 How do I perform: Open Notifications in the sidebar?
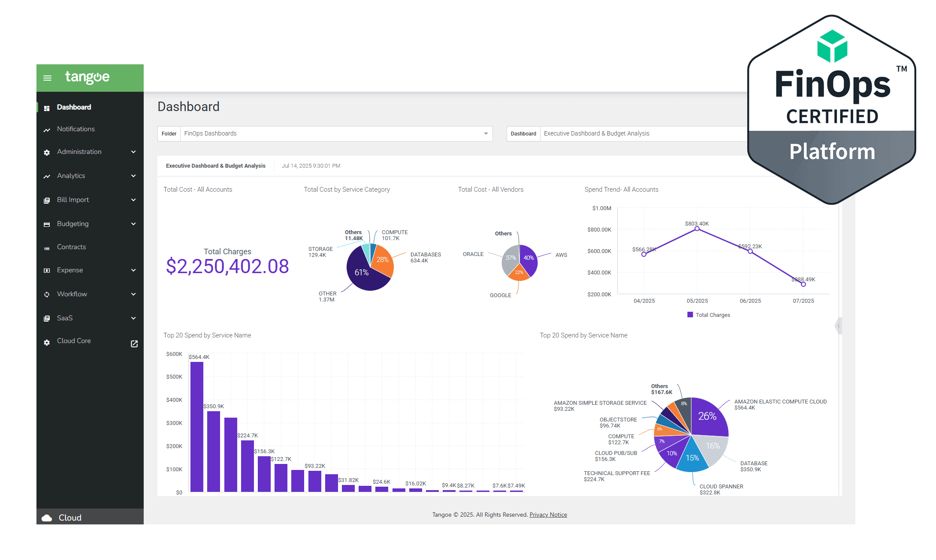tap(75, 129)
